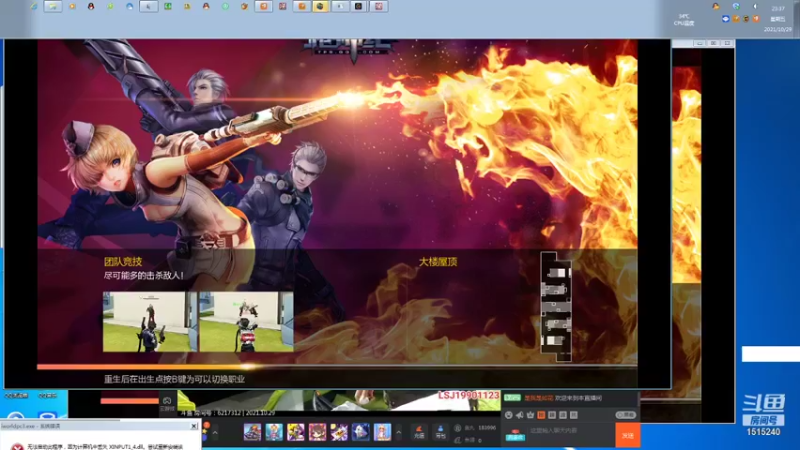The width and height of the screenshot is (800, 450).
Task: Click the noble badge beside chat input
Action: pos(515,436)
